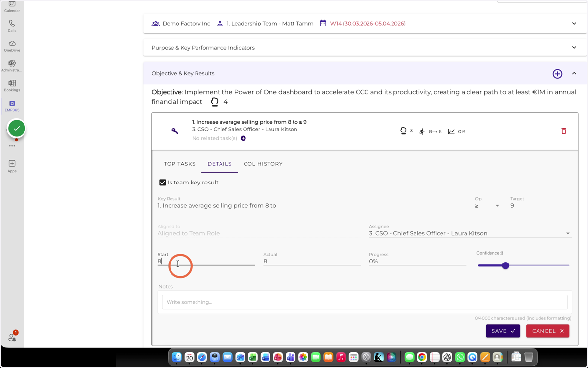This screenshot has width=588, height=368.
Task: Expand the Demo Factory Inc header row
Action: coord(574,24)
